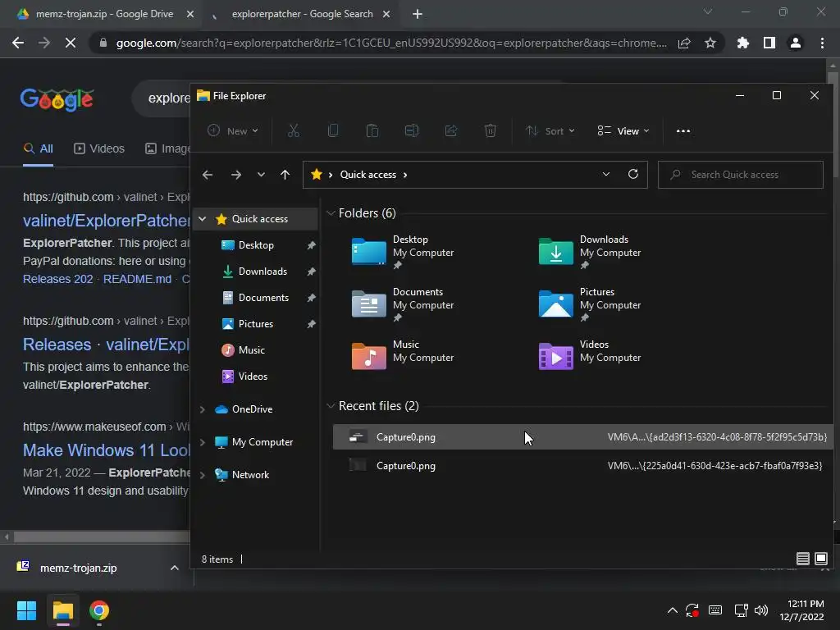Open the See more ellipsis menu

pyautogui.click(x=683, y=130)
